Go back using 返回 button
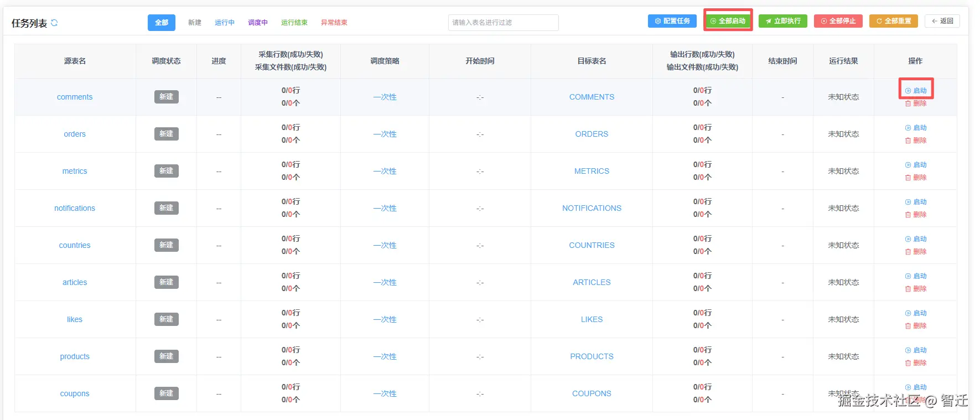Image resolution: width=980 pixels, height=420 pixels. click(942, 21)
